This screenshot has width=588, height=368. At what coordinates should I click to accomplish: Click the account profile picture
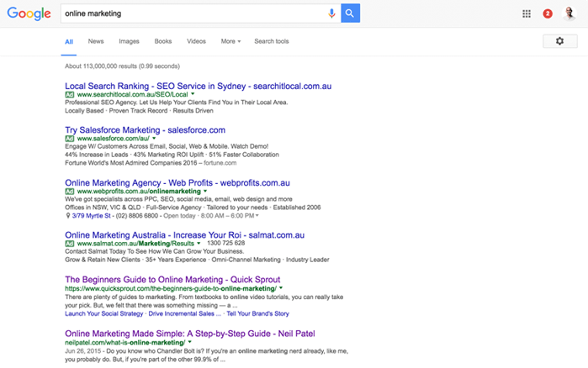click(x=569, y=13)
